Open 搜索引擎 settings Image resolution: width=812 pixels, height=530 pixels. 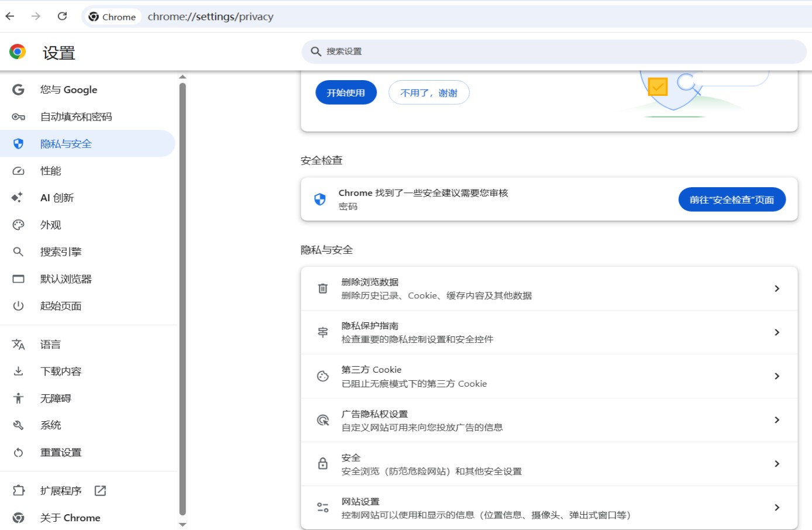point(88,252)
